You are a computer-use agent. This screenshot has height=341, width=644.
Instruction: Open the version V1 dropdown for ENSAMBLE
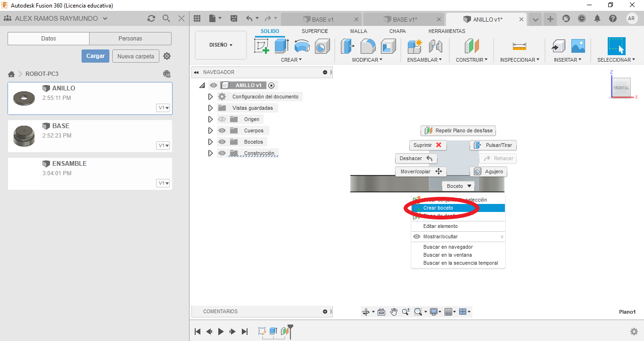164,183
